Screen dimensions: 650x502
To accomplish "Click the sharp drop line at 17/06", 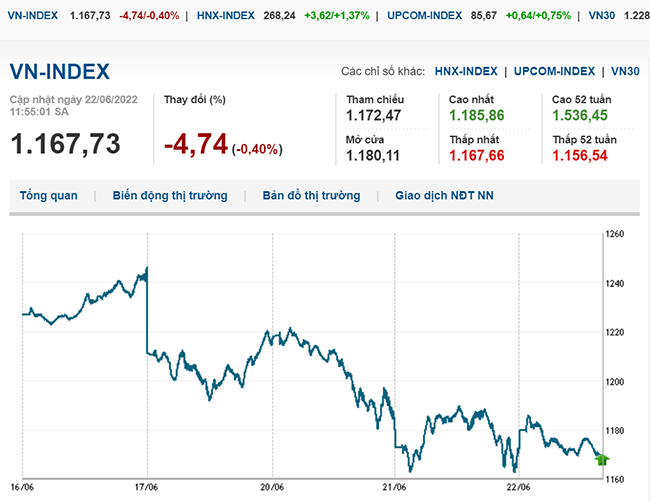I will (x=148, y=310).
